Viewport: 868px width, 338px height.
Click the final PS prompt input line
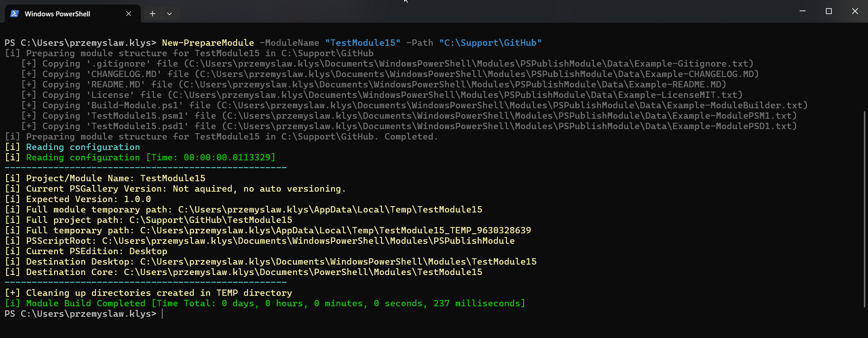(x=83, y=314)
